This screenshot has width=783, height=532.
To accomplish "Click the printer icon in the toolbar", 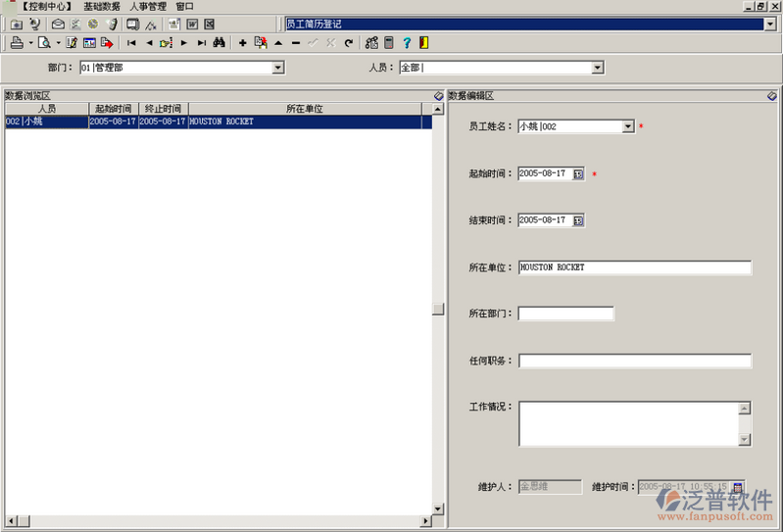I will 17,43.
